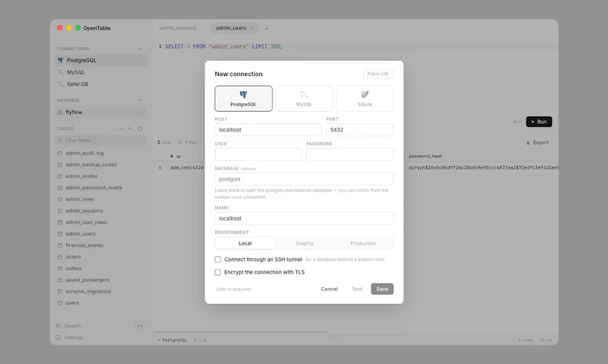
Task: Click the Paste URL button
Action: (378, 74)
